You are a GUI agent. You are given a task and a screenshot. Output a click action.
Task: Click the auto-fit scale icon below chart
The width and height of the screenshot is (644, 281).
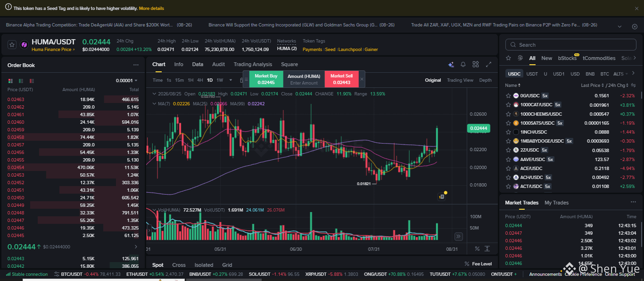488,249
